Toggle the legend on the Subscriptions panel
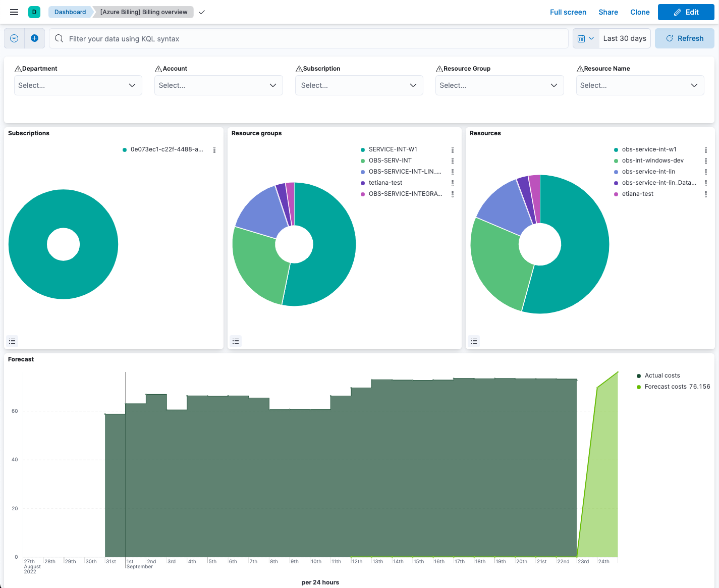The width and height of the screenshot is (719, 588). [12, 341]
